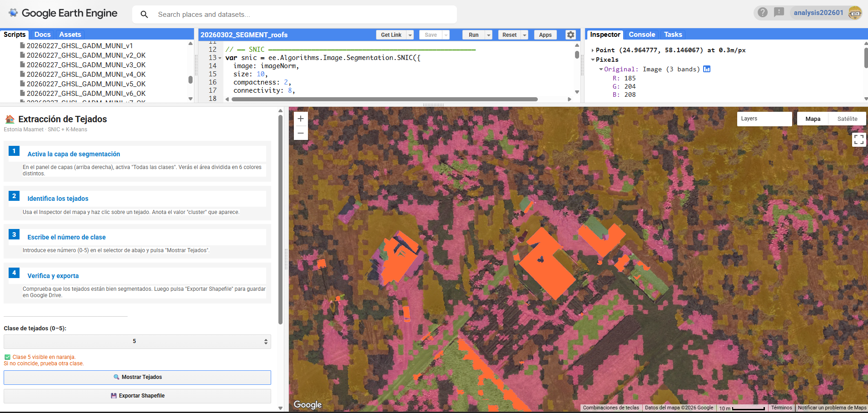Screen dimensions: 868x413
Task: Open the Run button dropdown arrow
Action: (489, 35)
